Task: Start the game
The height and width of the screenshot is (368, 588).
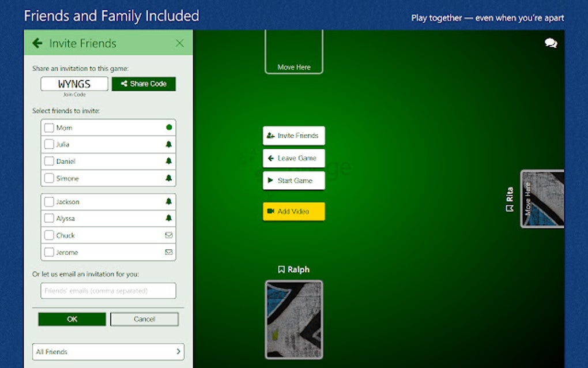Action: [x=293, y=181]
